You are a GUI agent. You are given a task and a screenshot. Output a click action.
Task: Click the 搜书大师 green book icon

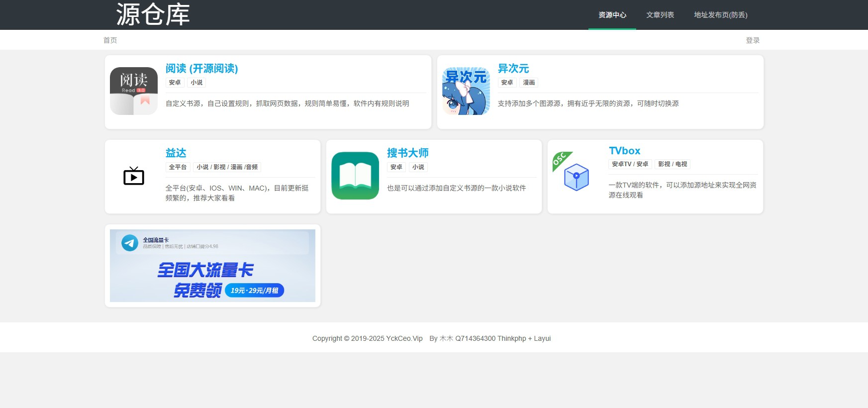[x=355, y=176]
